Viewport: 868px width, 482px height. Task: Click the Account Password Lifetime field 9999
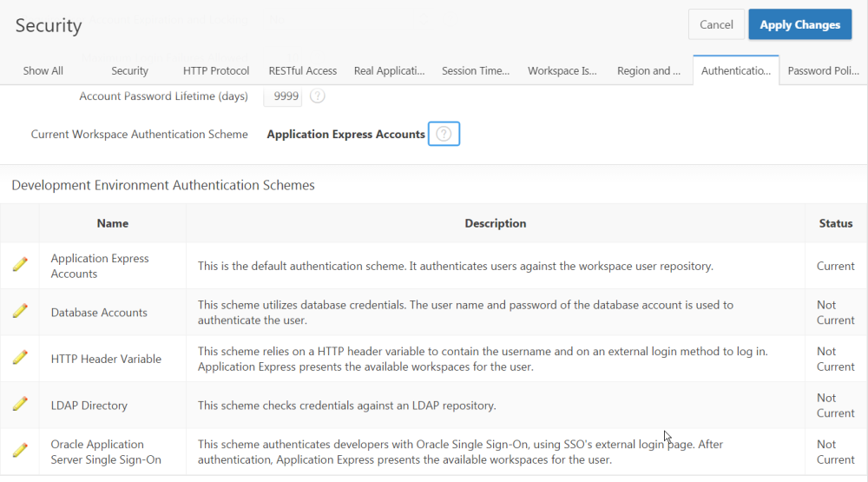pos(283,96)
